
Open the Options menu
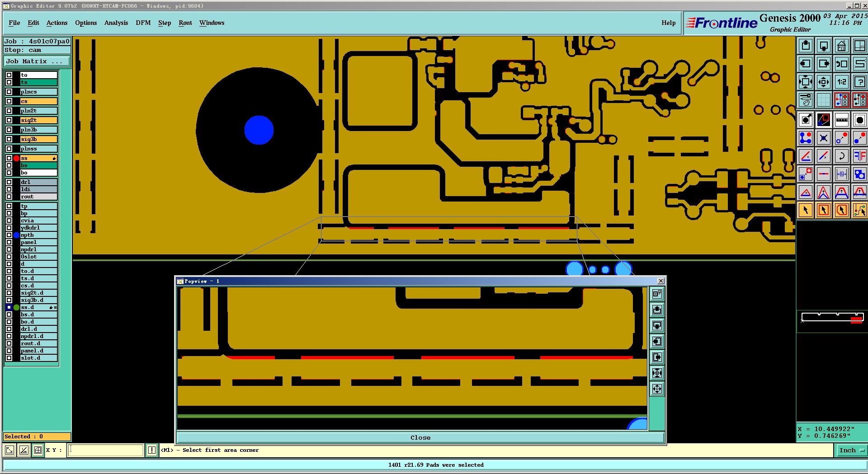click(86, 23)
